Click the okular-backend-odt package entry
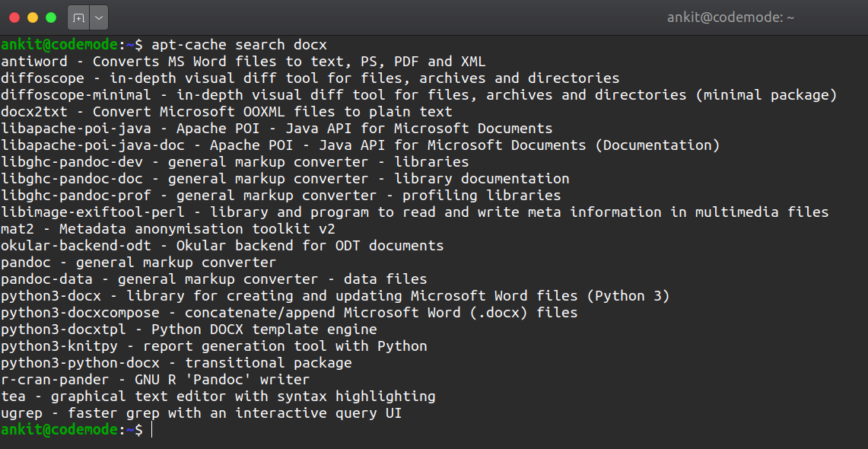 pos(222,246)
